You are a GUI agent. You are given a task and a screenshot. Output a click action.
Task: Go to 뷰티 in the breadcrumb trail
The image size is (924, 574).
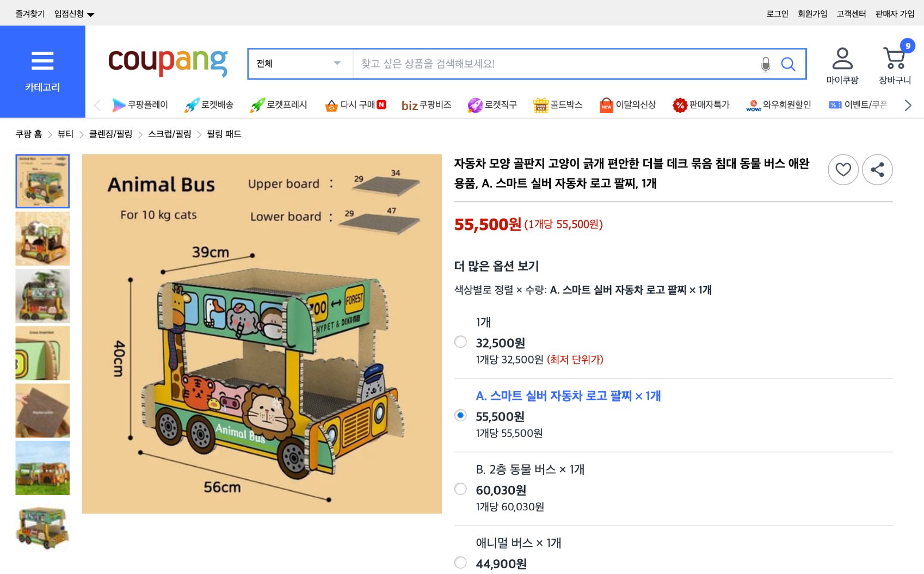[x=65, y=134]
